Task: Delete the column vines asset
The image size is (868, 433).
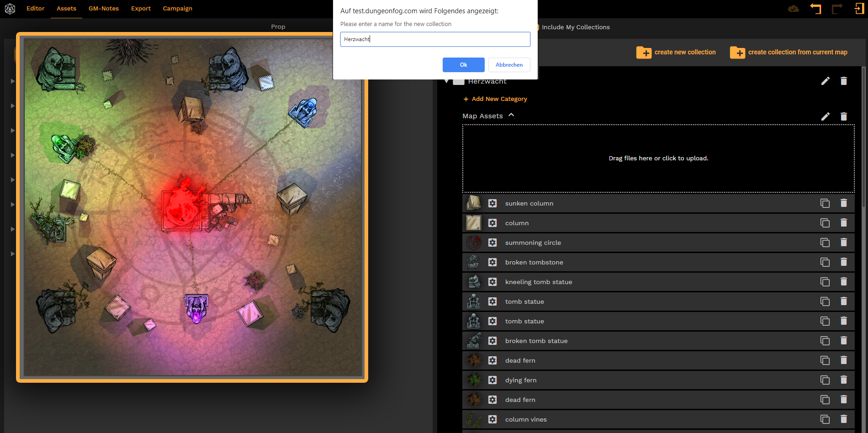Action: (x=844, y=419)
